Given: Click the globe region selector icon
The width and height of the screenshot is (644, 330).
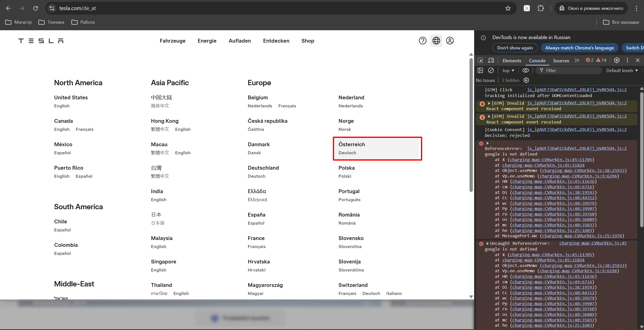Looking at the screenshot, I should pos(436,41).
